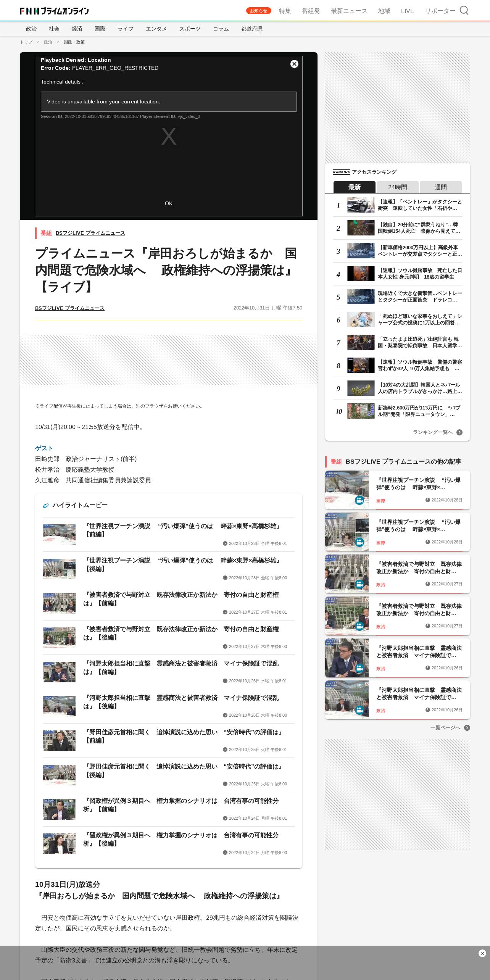Open the search magnifier icon
The height and width of the screenshot is (980, 490).
point(464,10)
